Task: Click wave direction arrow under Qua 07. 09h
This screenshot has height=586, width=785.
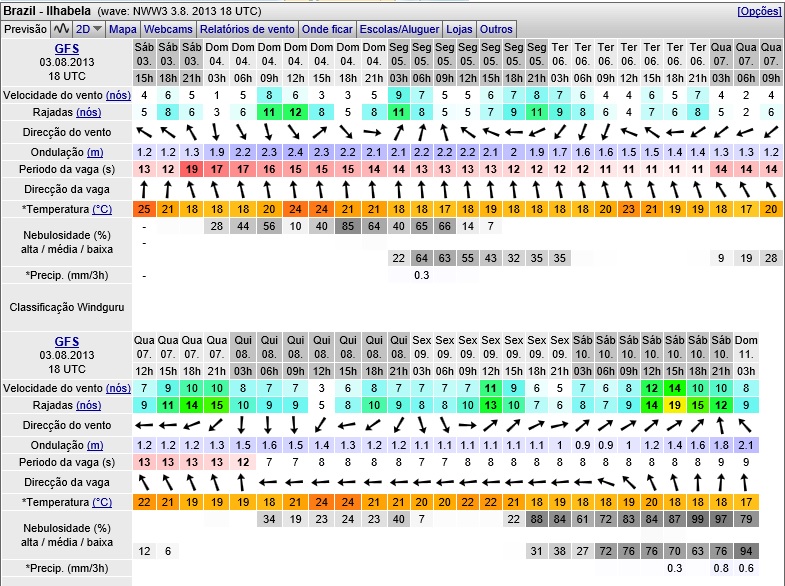Action: click(771, 190)
